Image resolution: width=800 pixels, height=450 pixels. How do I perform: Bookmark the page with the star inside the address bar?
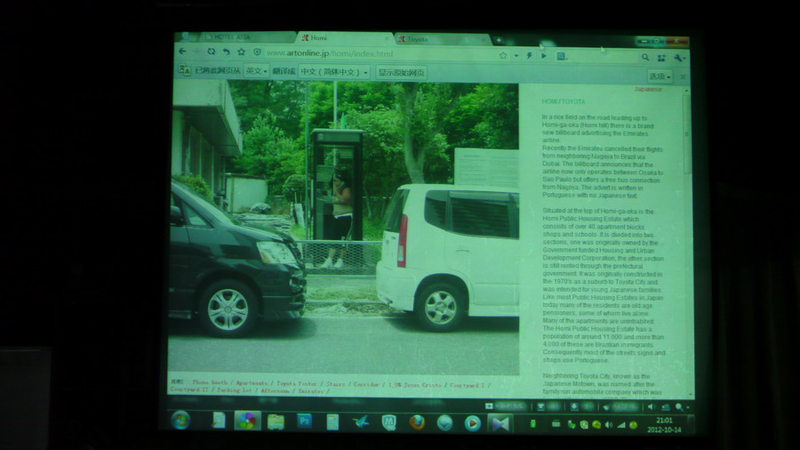tap(503, 55)
